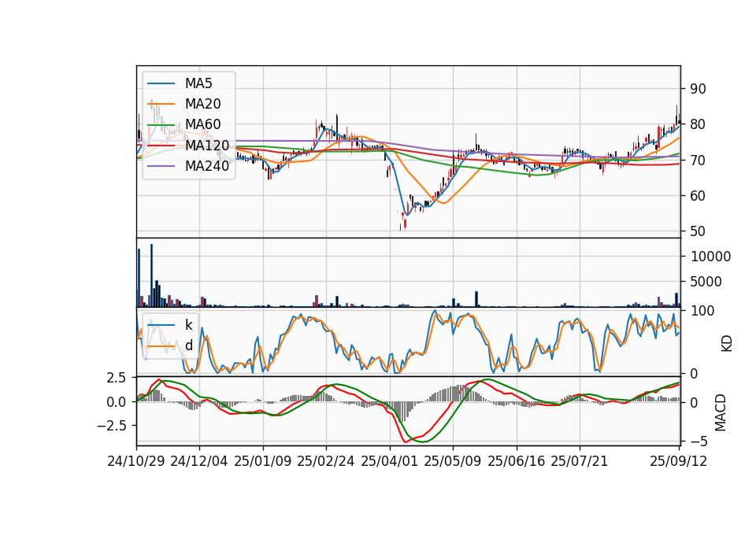Select the MA5 legend label

tap(198, 83)
